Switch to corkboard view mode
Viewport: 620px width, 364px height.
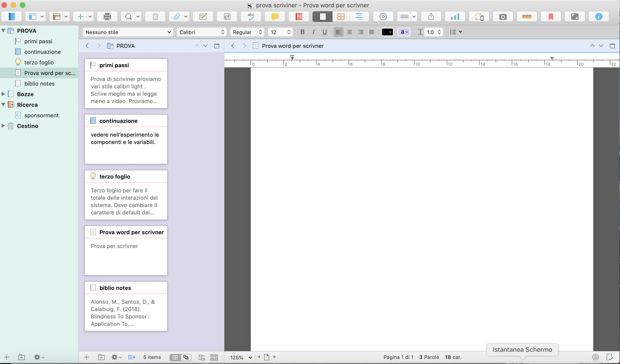click(x=340, y=17)
